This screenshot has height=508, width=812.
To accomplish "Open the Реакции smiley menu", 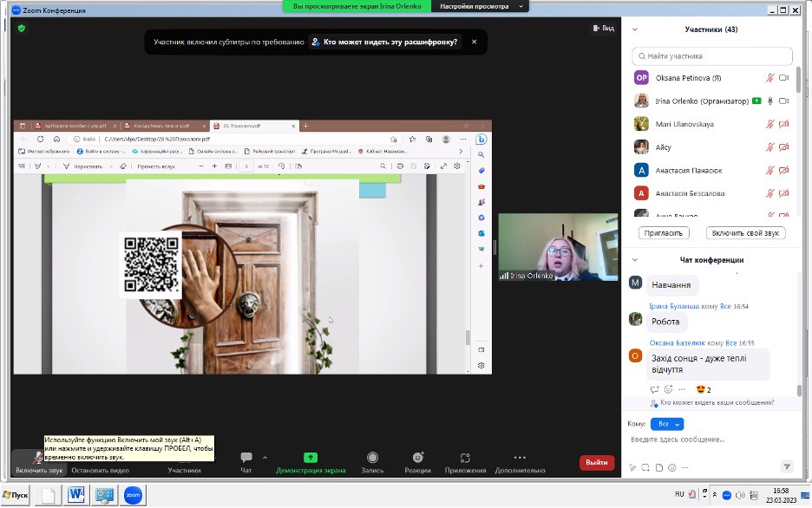I will click(418, 458).
